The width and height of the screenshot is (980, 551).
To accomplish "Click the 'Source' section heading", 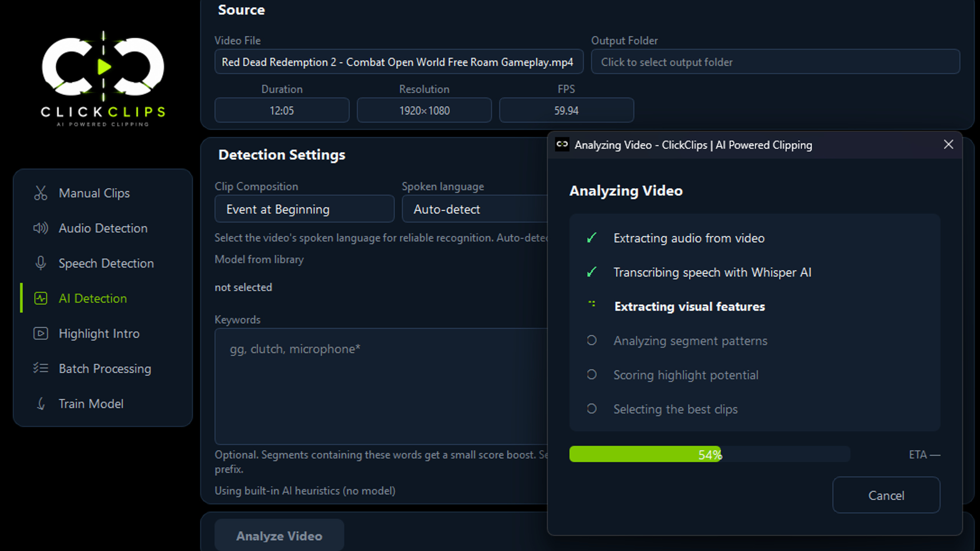I will 241,10.
